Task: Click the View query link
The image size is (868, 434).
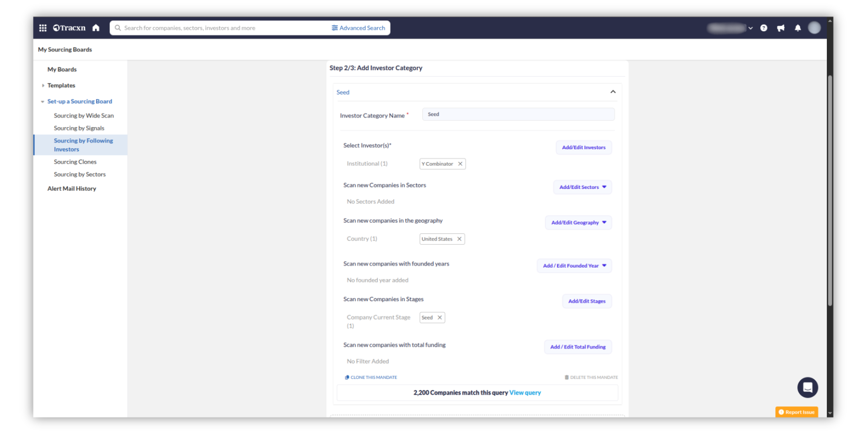Action: (525, 393)
